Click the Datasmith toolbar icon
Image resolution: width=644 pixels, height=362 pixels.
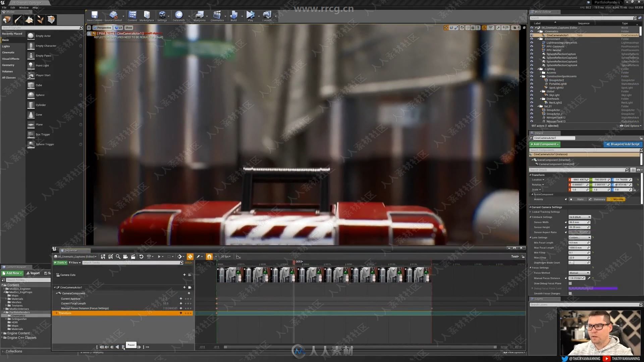click(x=179, y=16)
